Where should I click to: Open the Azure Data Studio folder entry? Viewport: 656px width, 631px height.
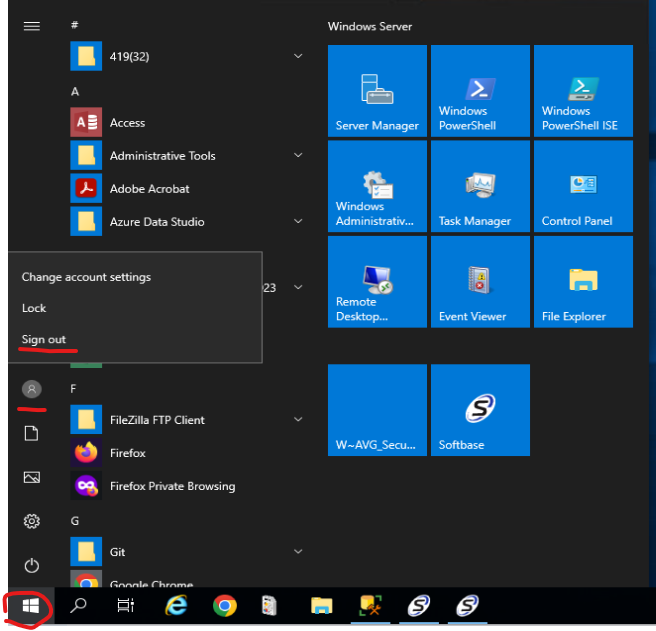pyautogui.click(x=187, y=222)
